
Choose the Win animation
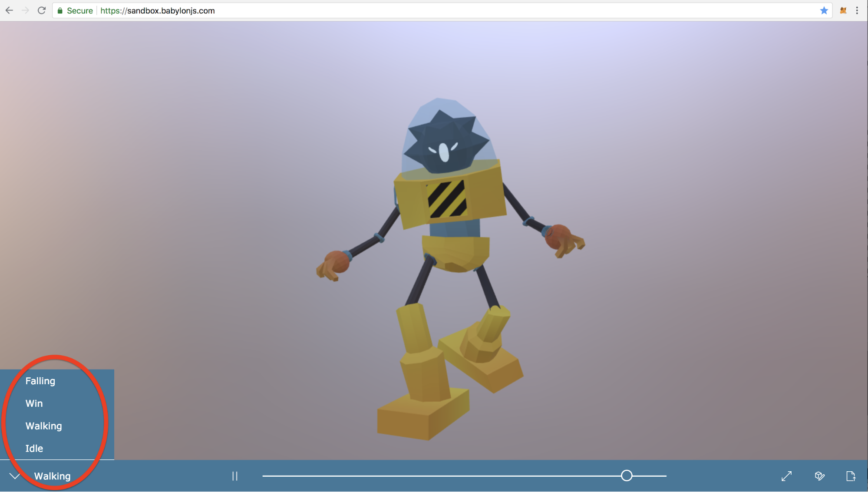point(34,403)
